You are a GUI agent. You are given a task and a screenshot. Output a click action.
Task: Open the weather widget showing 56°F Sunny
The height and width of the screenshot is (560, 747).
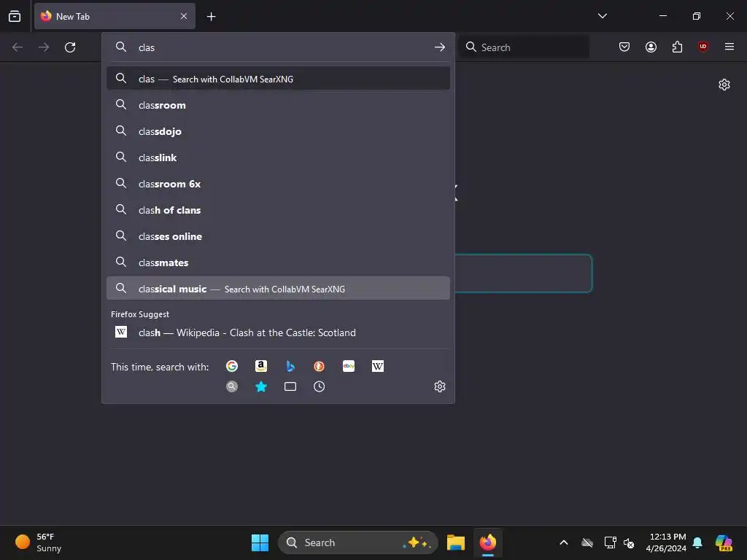coord(39,542)
